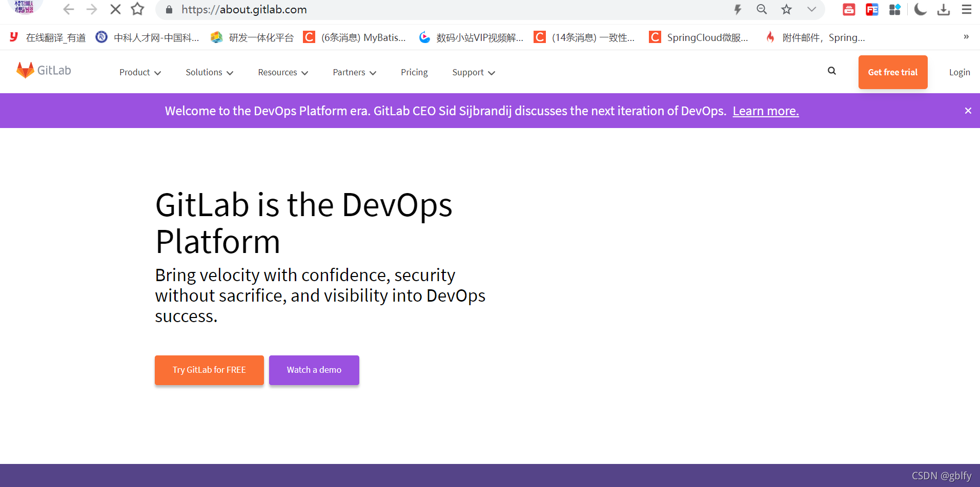This screenshot has width=980, height=487.
Task: Click the Login link
Action: point(959,72)
